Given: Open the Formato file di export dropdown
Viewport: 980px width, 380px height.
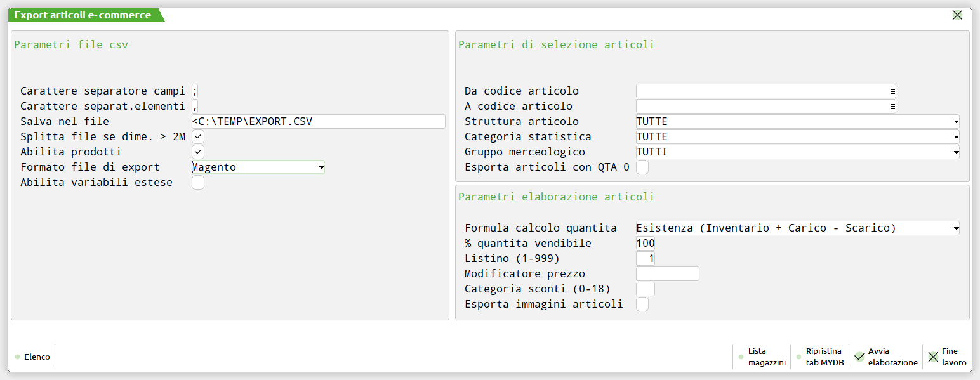Looking at the screenshot, I should (321, 167).
